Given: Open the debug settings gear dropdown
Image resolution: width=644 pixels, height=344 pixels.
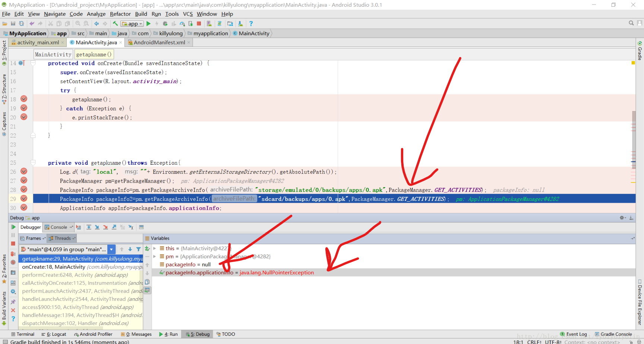Looking at the screenshot, I should pyautogui.click(x=622, y=218).
